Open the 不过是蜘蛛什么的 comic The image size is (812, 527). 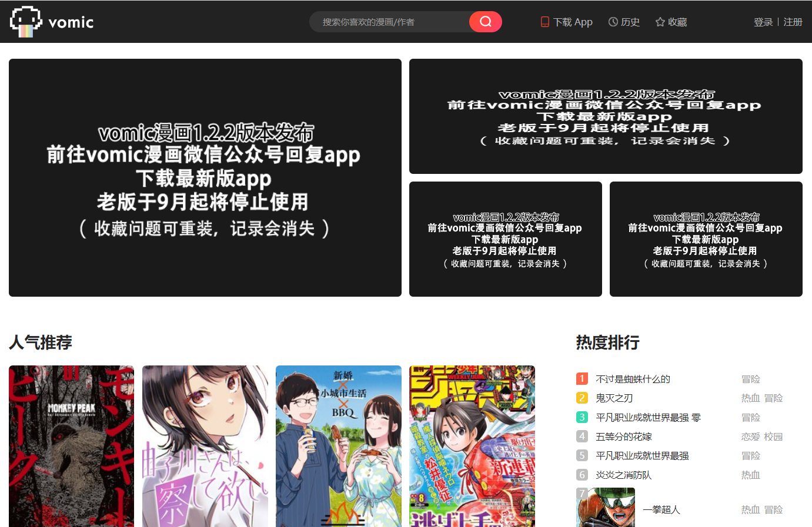tap(634, 379)
